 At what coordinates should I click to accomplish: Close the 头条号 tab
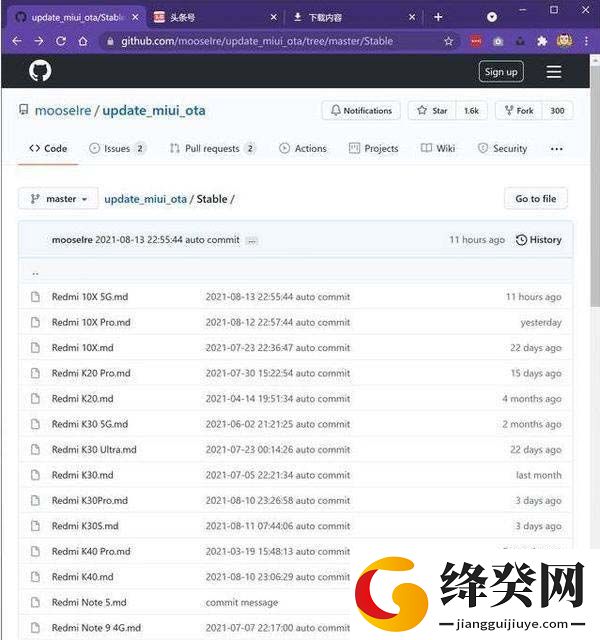(273, 17)
